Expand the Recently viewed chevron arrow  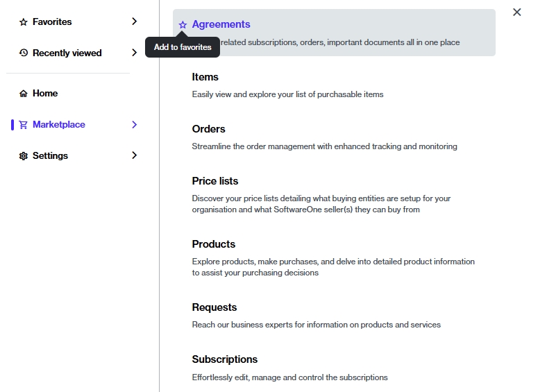coord(134,53)
